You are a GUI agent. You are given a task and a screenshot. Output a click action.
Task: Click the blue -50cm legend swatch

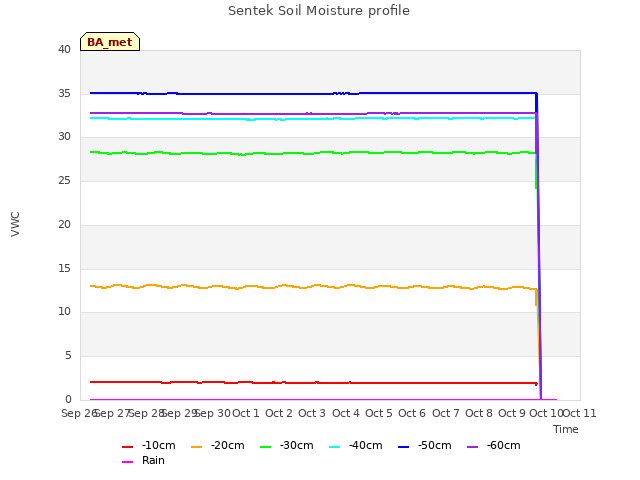tap(403, 447)
